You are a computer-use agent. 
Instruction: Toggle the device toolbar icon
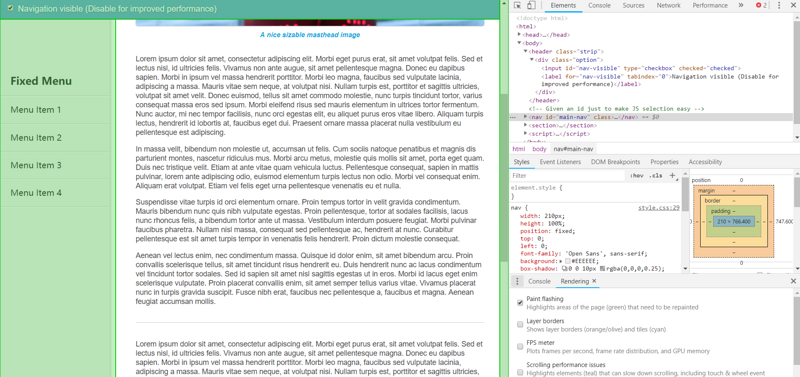(531, 6)
